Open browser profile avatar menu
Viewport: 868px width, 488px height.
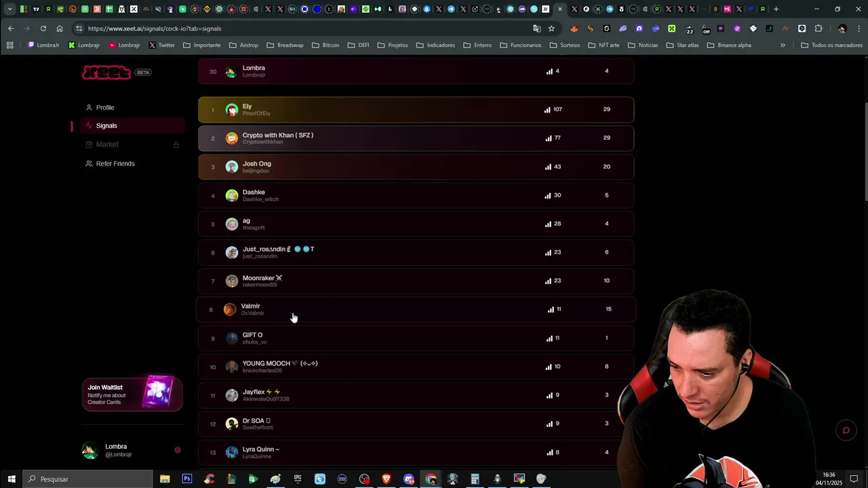(842, 28)
